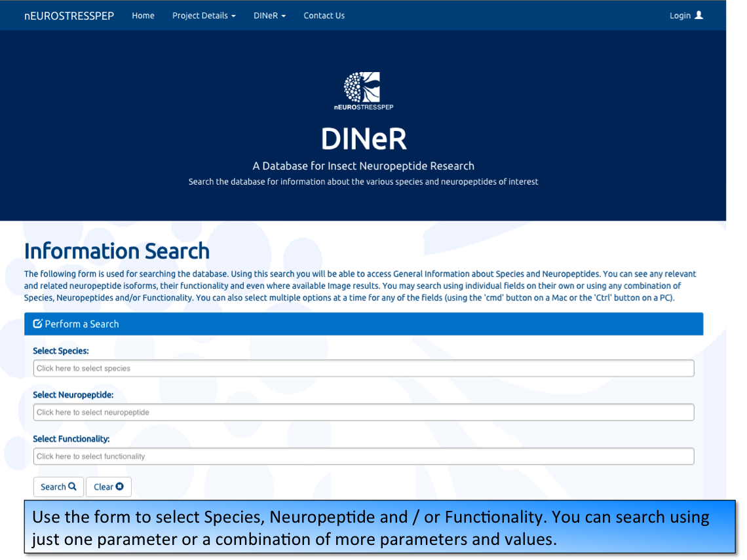Viewport: 747px width, 560px height.
Task: Open the Select Functionality field
Action: tap(364, 457)
